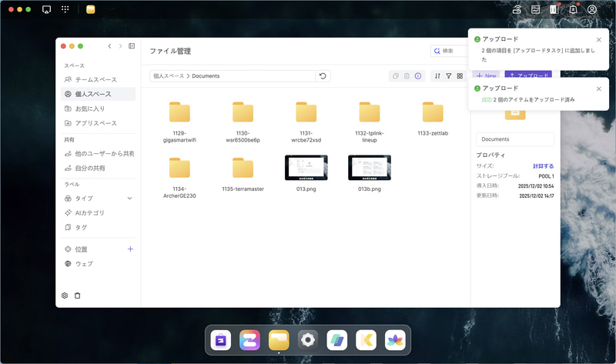This screenshot has height=364, width=616.
Task: Open the 1134-ArcherGE230 folder
Action: pos(179,169)
